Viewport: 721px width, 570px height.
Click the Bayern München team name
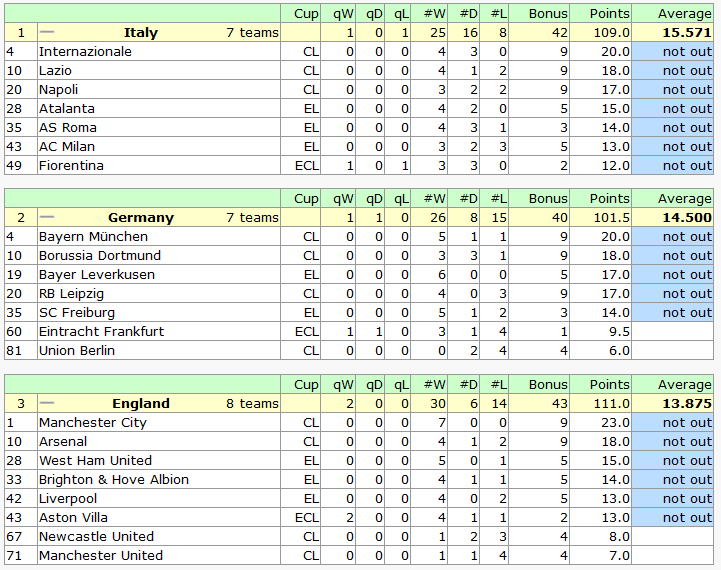coord(93,237)
